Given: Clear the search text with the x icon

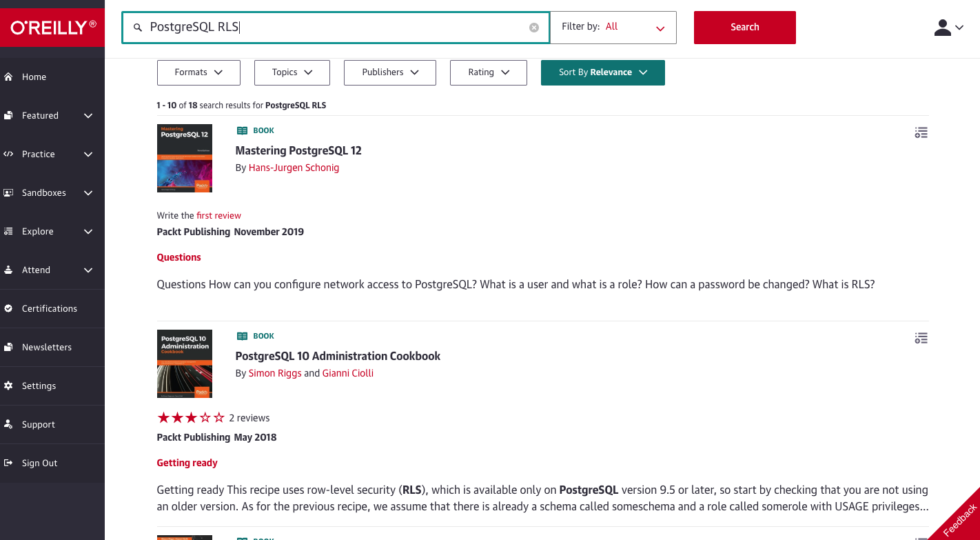Looking at the screenshot, I should point(534,28).
